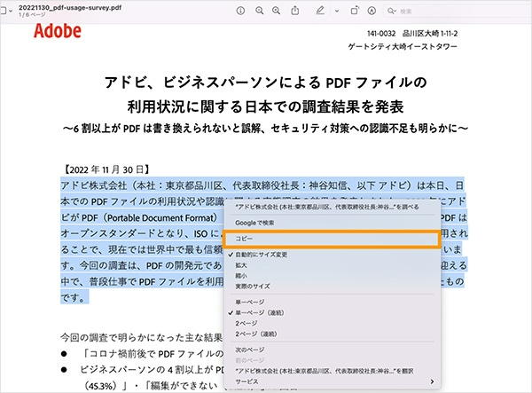
Task: Open the share icon in toolbar
Action: (295, 11)
